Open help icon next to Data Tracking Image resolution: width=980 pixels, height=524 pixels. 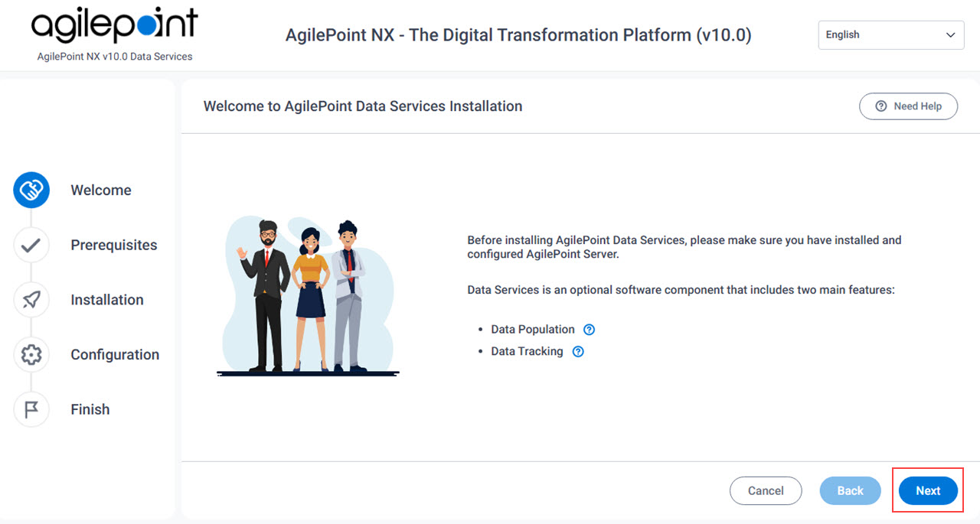point(578,352)
